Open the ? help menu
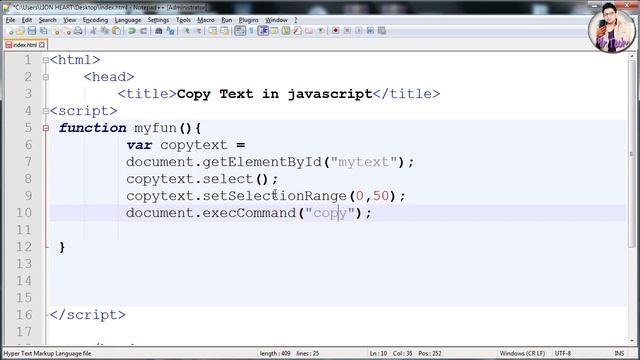The height and width of the screenshot is (360, 640). pyautogui.click(x=296, y=20)
